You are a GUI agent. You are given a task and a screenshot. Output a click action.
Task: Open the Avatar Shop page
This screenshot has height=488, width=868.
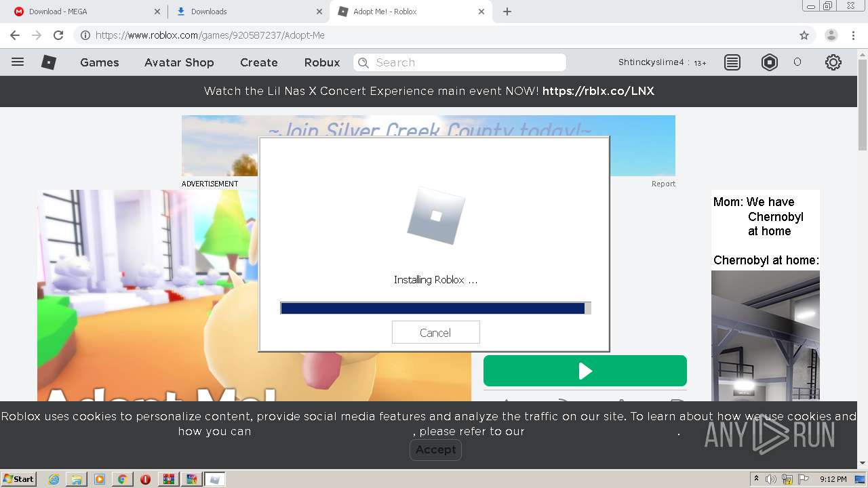(x=179, y=62)
